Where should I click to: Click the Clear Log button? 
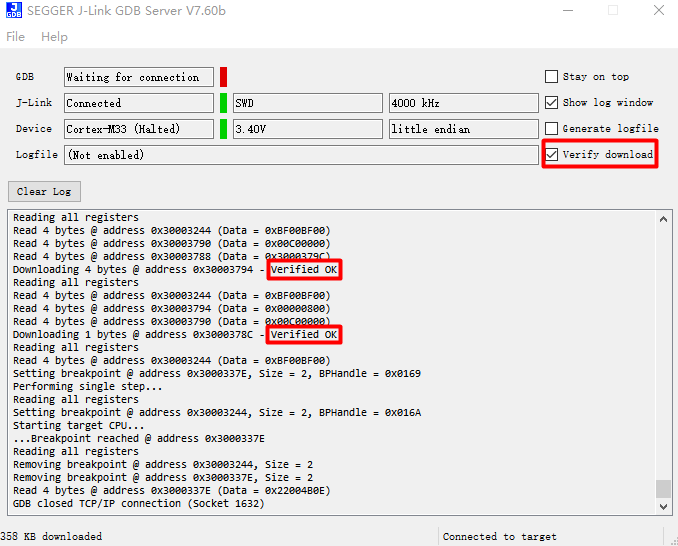[x=44, y=192]
